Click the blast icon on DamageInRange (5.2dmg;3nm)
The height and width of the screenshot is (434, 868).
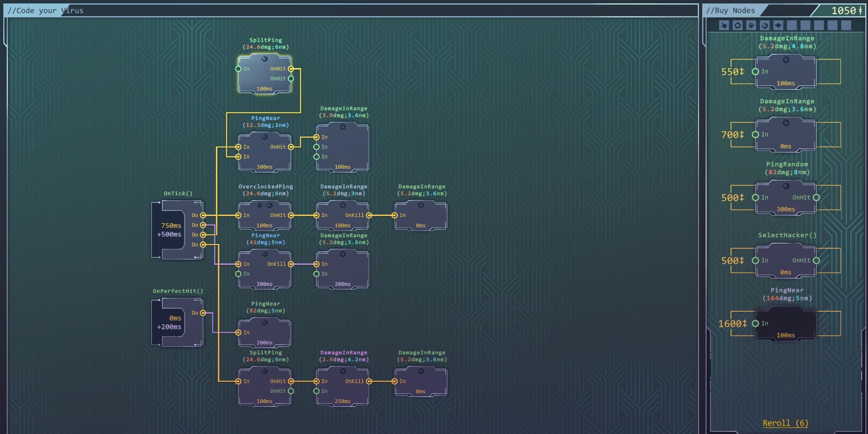click(x=342, y=205)
